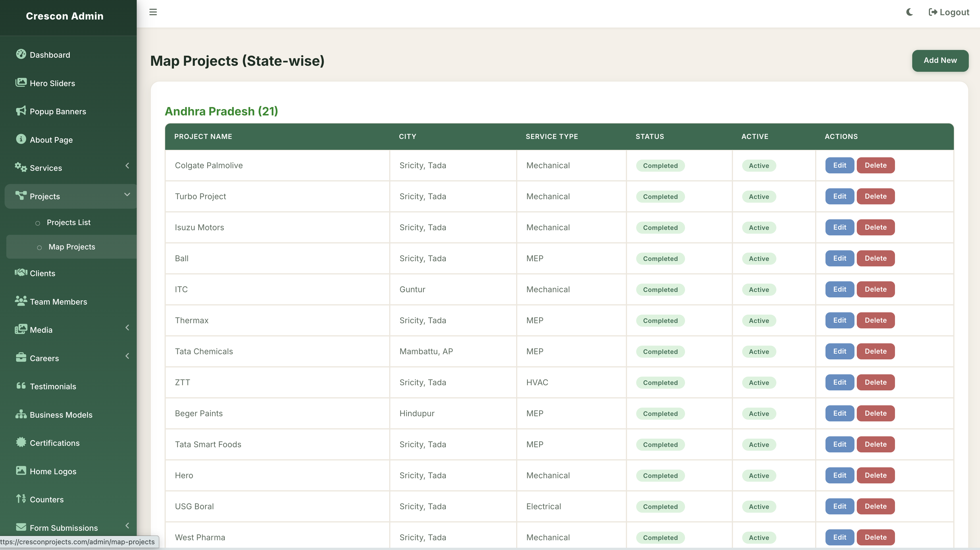Click the Tata Smart Foods project name
This screenshot has height=550, width=980.
(208, 444)
